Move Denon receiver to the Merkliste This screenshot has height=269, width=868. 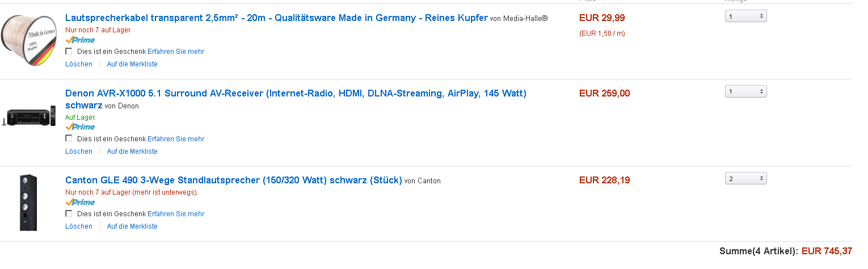pyautogui.click(x=132, y=152)
